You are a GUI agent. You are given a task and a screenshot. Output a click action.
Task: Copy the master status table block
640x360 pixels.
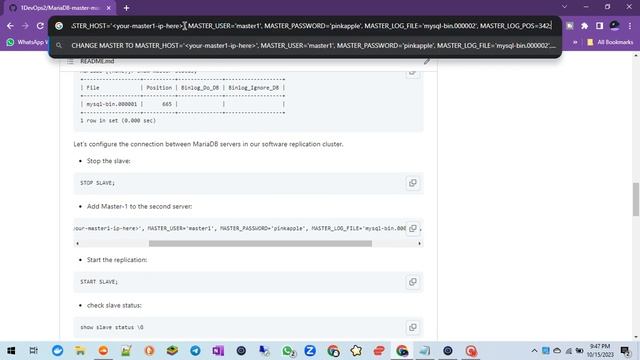tap(413, 73)
